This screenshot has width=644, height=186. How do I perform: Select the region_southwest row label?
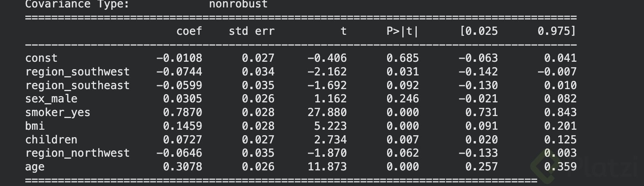77,72
